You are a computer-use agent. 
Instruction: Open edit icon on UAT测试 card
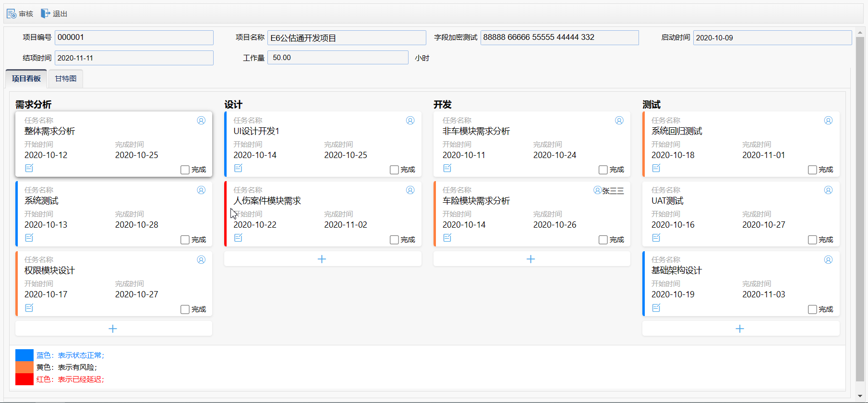[x=656, y=238]
